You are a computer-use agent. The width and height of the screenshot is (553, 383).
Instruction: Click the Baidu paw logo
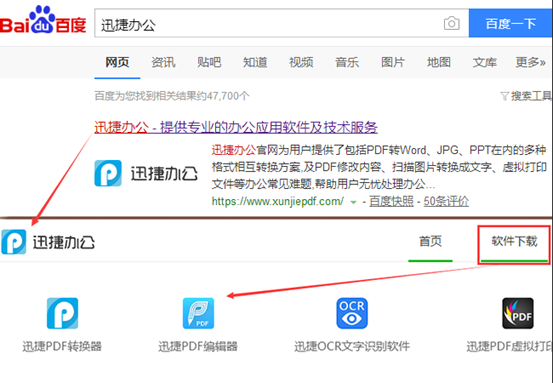pyautogui.click(x=43, y=19)
